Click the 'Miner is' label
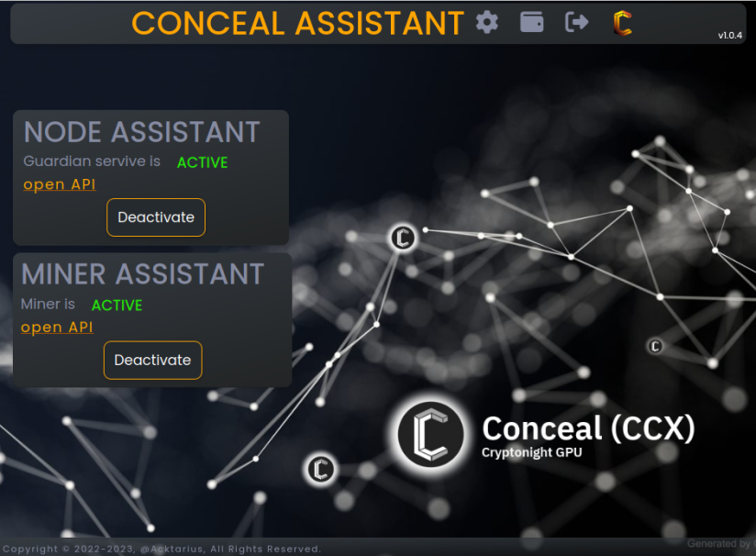756x556 pixels. pyautogui.click(x=48, y=304)
